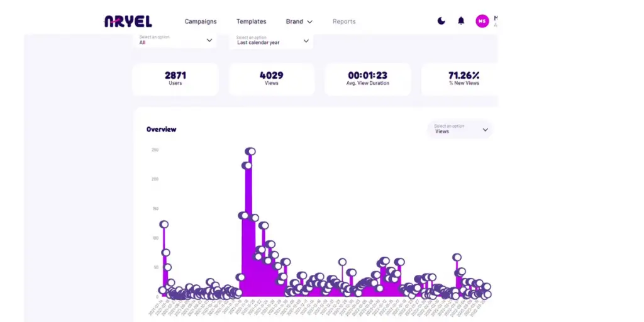
Task: Click the 250 y-axis label
Action: point(155,150)
